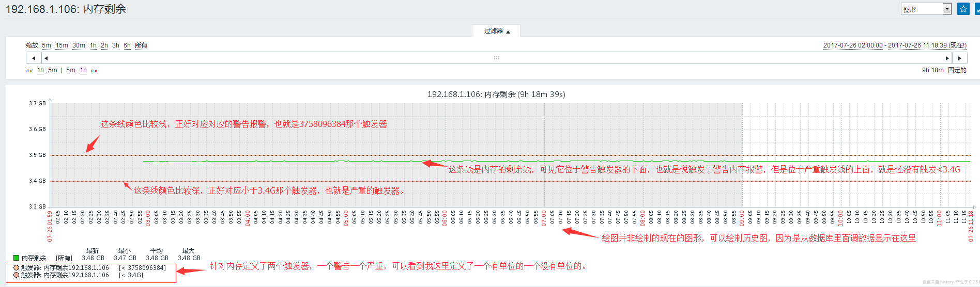
Task: Click the far-left scroll-back arrow button
Action: (34, 58)
